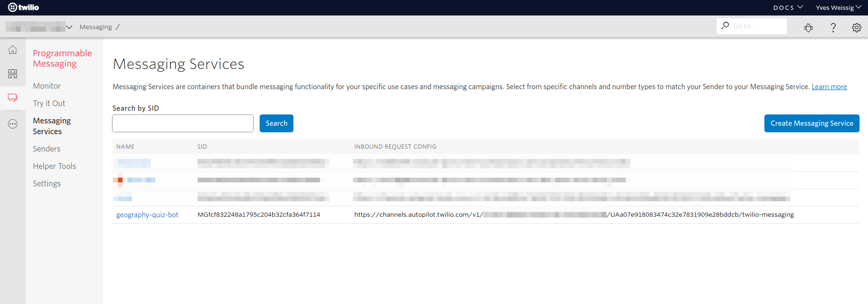This screenshot has width=868, height=304.
Task: Open the Yves Weissig user menu
Action: pos(838,8)
